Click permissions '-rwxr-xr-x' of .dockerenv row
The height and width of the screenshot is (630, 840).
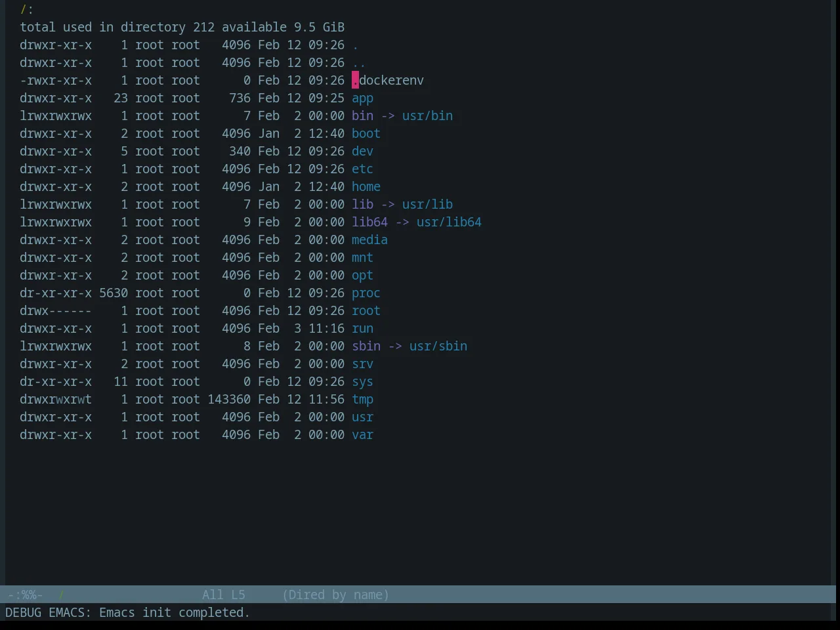click(56, 81)
